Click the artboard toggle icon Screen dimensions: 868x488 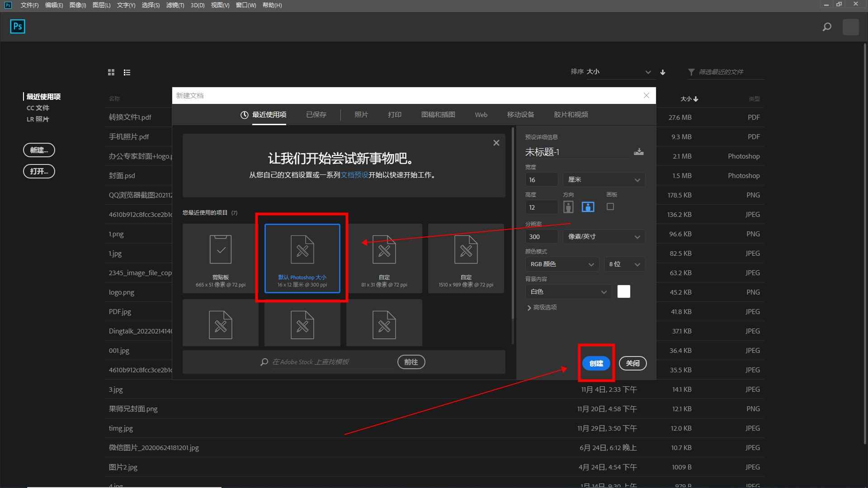(610, 207)
